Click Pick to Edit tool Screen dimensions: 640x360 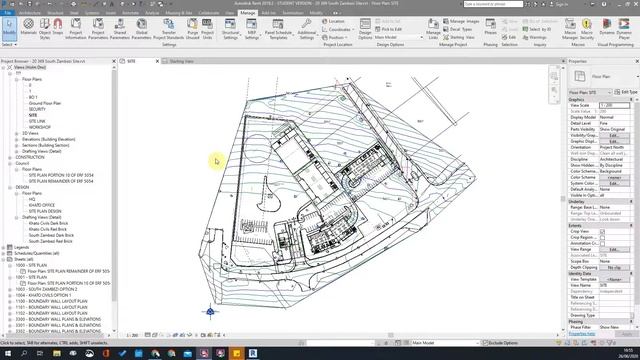[388, 29]
